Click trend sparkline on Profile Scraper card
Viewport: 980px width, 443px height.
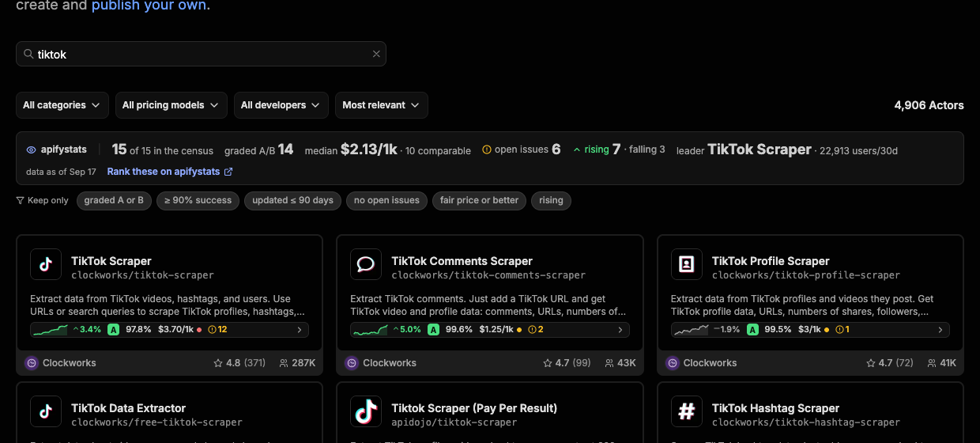tap(692, 330)
